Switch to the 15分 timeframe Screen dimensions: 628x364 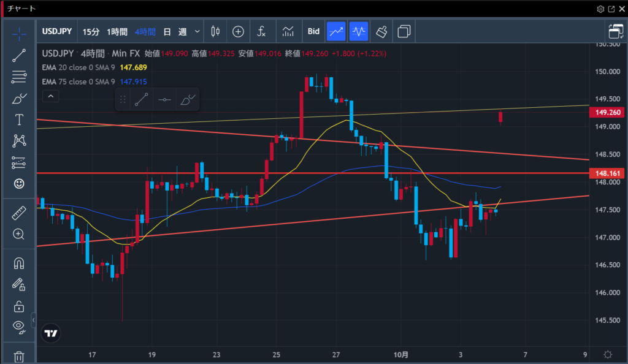click(91, 31)
